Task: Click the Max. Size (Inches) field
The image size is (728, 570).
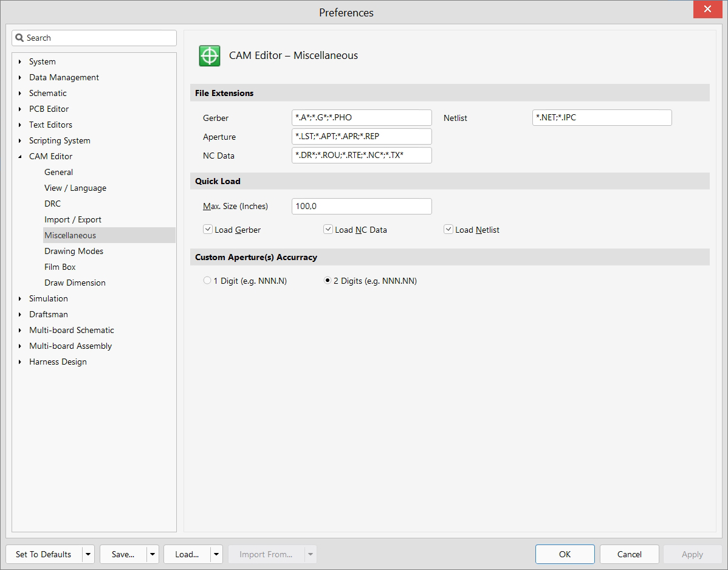Action: (x=362, y=206)
